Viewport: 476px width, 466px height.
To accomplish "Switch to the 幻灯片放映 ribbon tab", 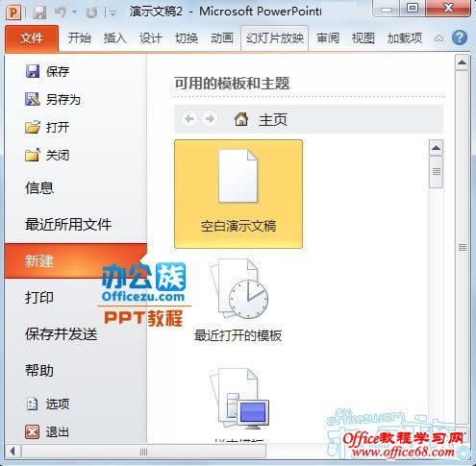I will tap(275, 38).
